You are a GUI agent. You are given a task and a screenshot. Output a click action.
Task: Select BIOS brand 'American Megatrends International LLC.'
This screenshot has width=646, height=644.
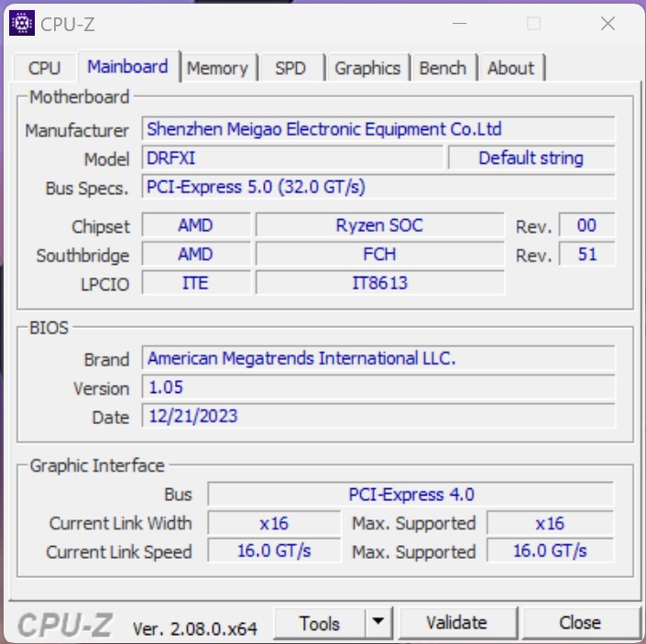coord(378,358)
